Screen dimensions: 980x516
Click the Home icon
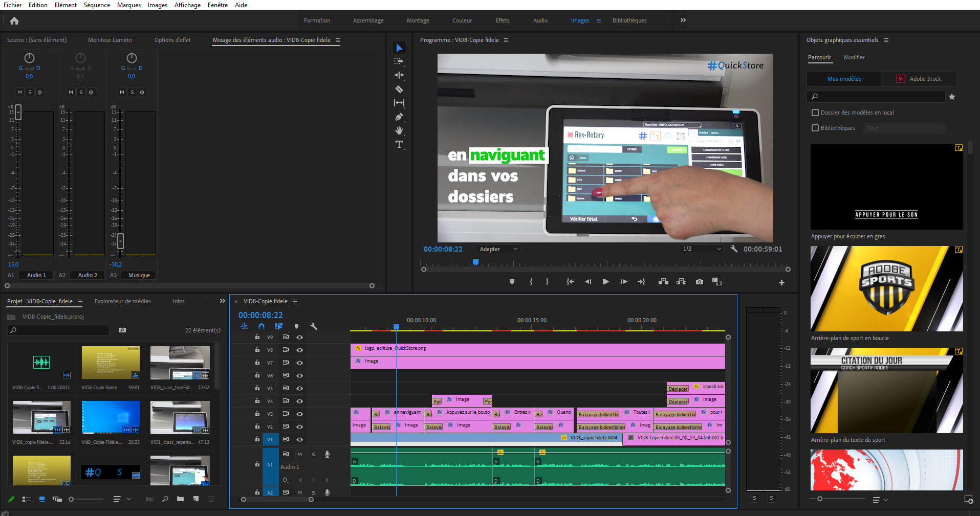pyautogui.click(x=14, y=21)
